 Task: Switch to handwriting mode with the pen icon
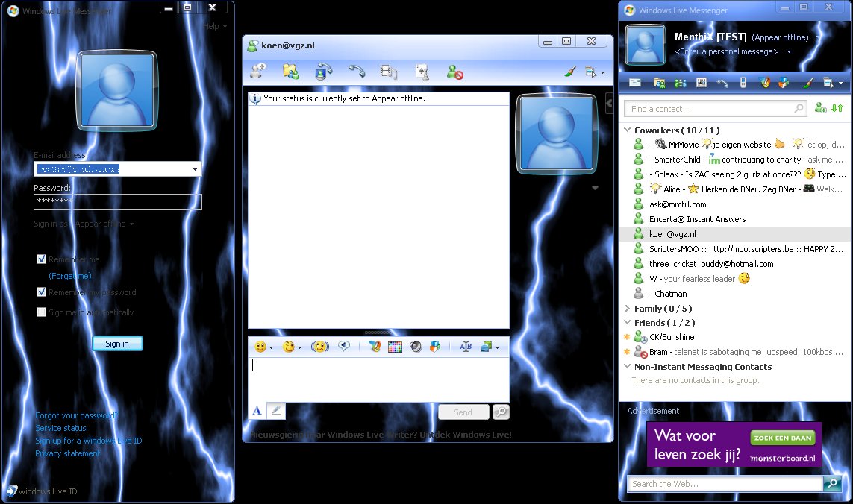(x=276, y=411)
